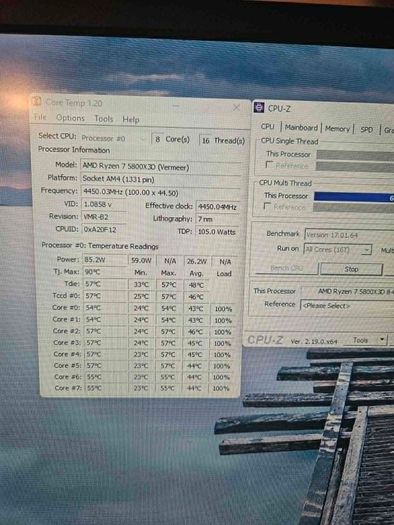Click the Core #1 current temperature 54°C
394x525 pixels.
click(105, 319)
